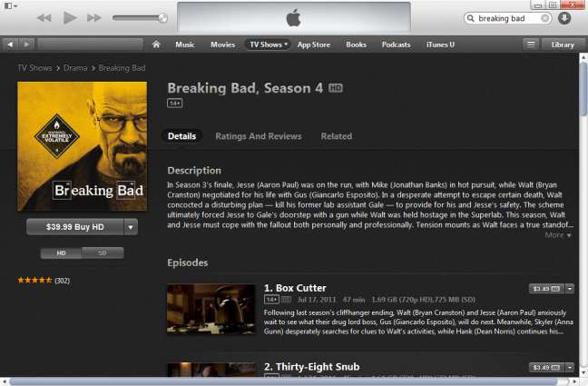Open the list menu icon beside Library
Viewport: 588px width, 386px height.
click(531, 45)
